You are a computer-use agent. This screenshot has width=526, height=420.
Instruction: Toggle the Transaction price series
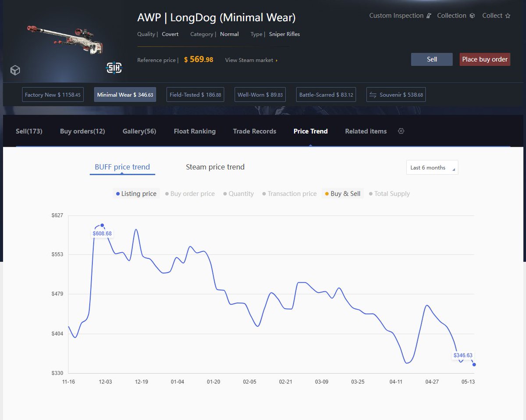pyautogui.click(x=289, y=194)
